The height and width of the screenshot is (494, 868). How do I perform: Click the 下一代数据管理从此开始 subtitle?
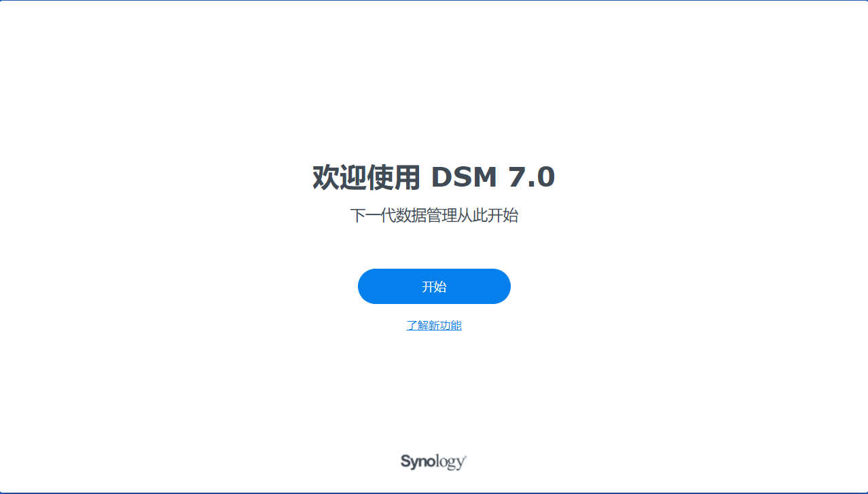tap(434, 216)
